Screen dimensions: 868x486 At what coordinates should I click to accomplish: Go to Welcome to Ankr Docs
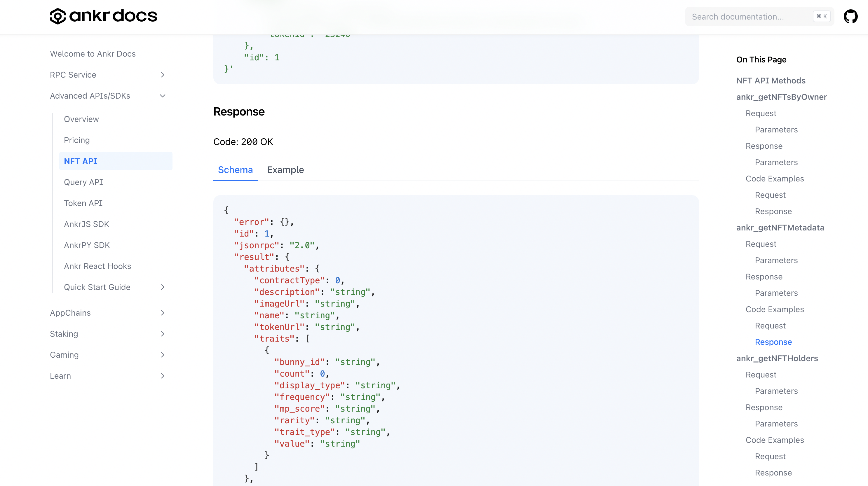[x=93, y=54]
